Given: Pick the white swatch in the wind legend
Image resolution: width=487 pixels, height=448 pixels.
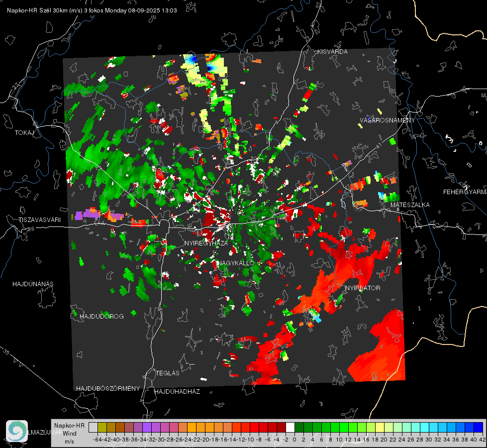Looking at the screenshot, I should (x=290, y=427).
